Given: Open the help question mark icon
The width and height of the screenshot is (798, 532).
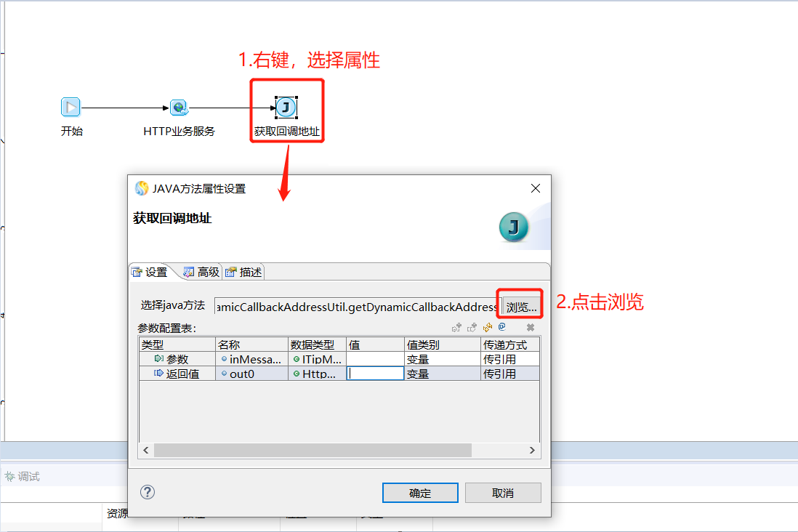Looking at the screenshot, I should [x=148, y=492].
